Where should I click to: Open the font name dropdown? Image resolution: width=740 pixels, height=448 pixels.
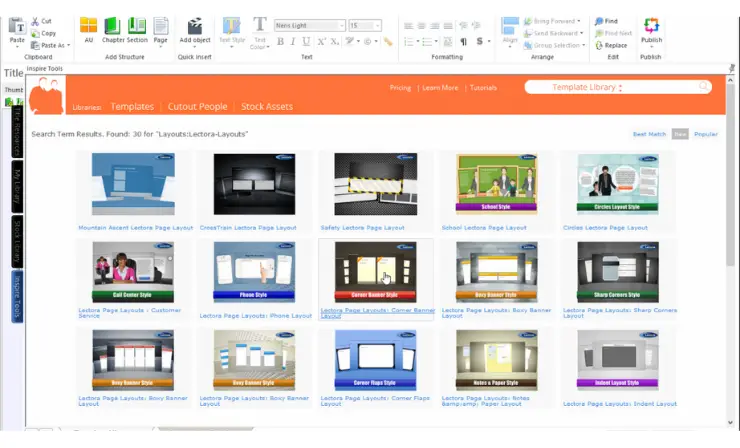[342, 25]
